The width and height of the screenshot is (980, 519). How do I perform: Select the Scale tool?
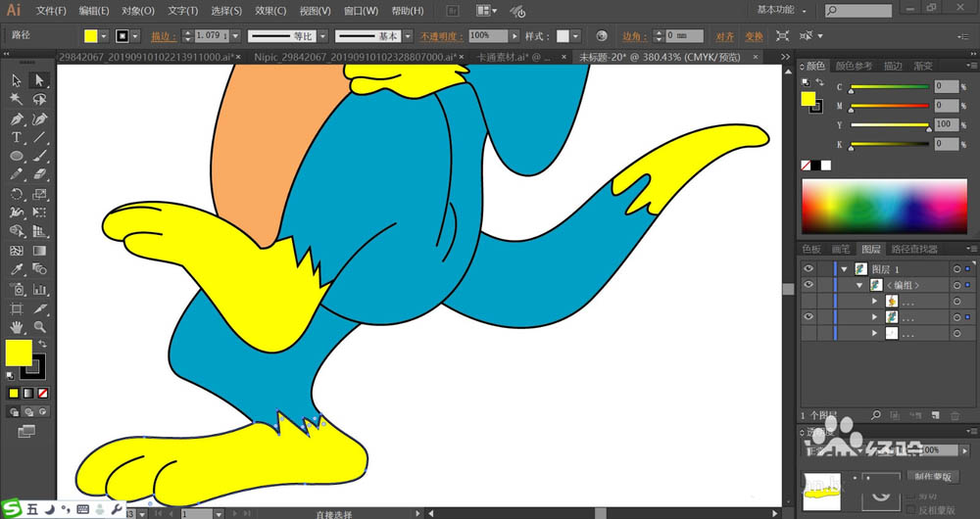pos(39,194)
